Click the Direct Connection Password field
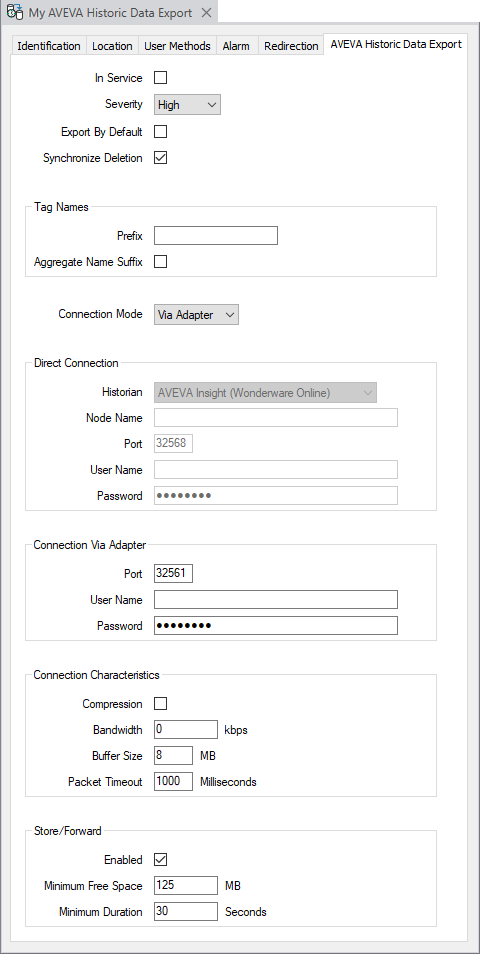Viewport: 480px width, 954px height. point(276,495)
